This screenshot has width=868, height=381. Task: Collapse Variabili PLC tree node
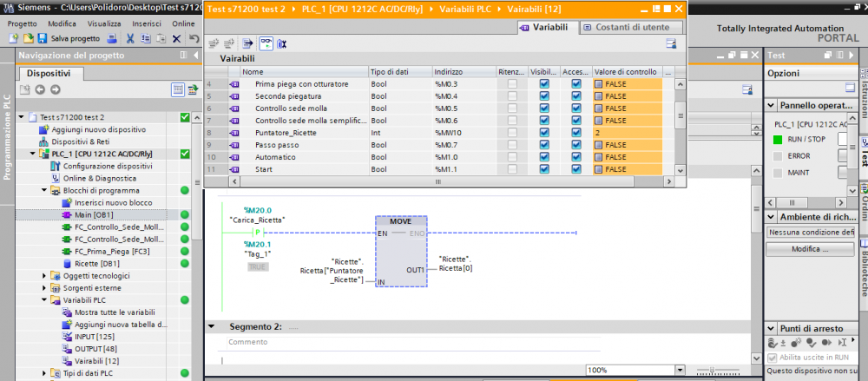44,300
